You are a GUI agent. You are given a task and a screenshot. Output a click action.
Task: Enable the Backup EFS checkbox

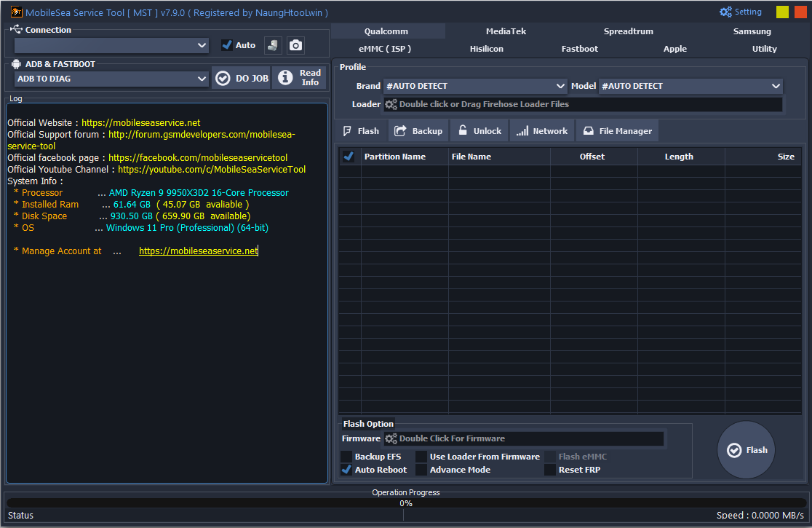(346, 457)
